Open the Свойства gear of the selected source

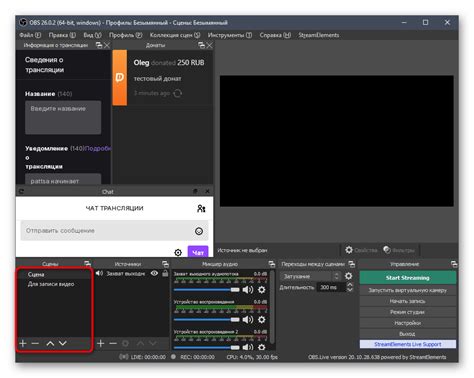click(x=349, y=250)
